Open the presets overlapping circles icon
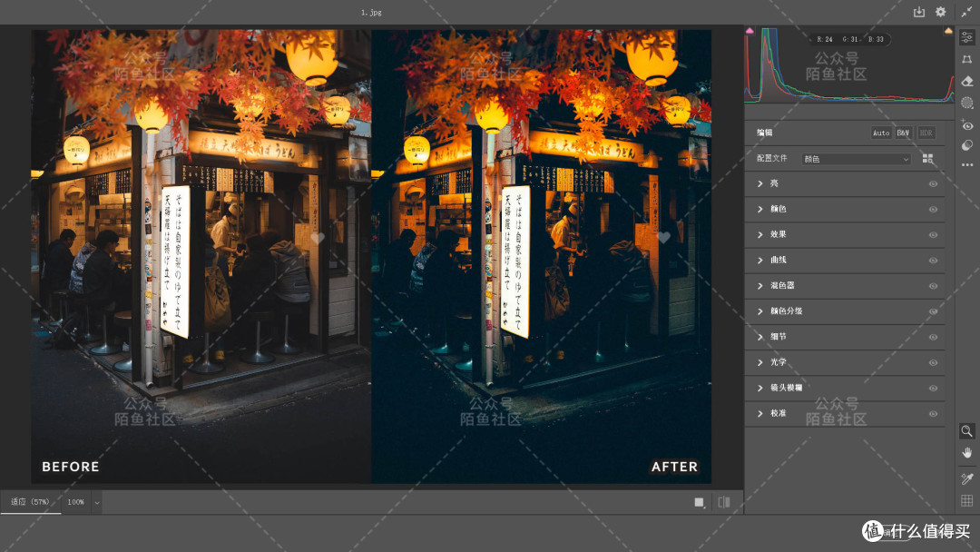Viewport: 980px width, 552px height. point(967,145)
